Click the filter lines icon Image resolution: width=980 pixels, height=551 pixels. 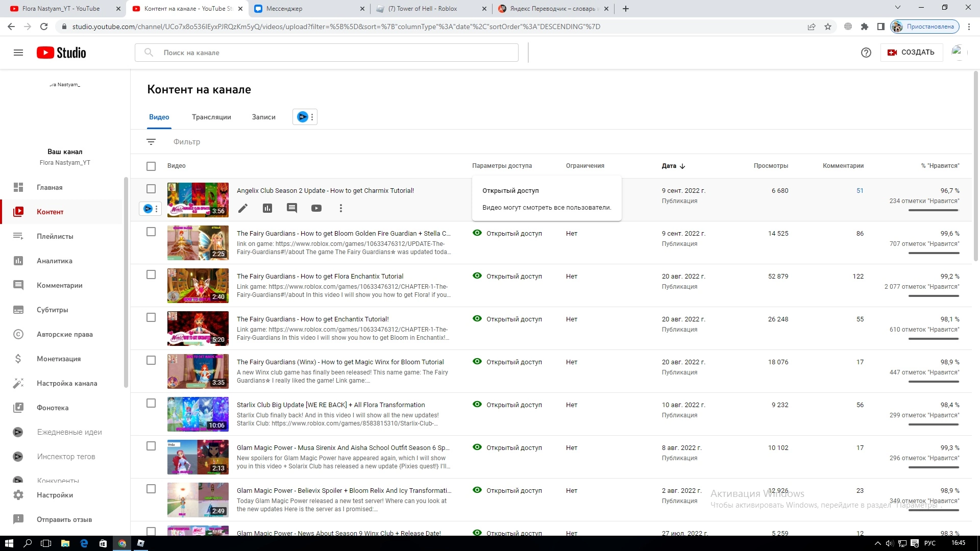point(151,142)
